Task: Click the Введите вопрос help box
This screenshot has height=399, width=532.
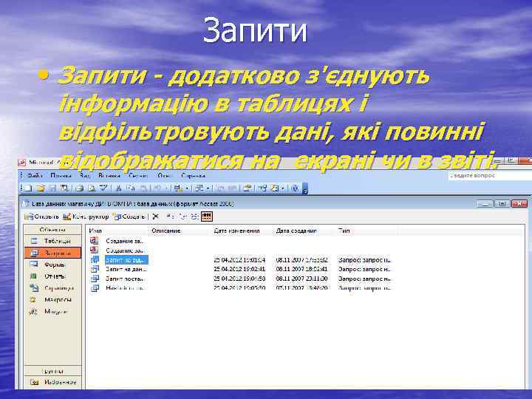Action: [490, 175]
